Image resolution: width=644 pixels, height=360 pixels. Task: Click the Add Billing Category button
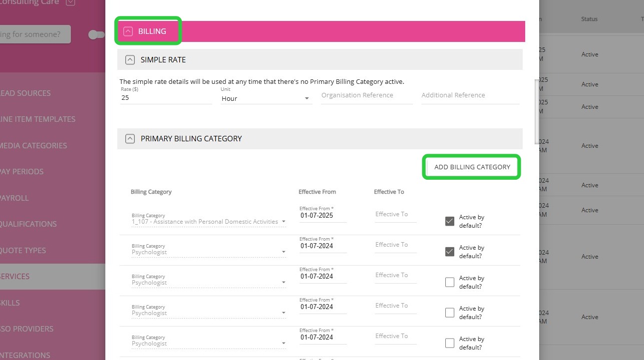click(472, 167)
